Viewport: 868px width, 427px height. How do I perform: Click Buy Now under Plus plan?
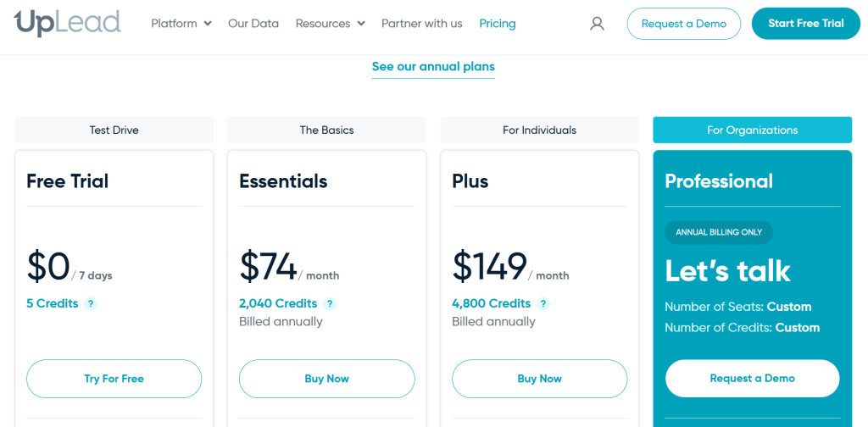click(539, 379)
